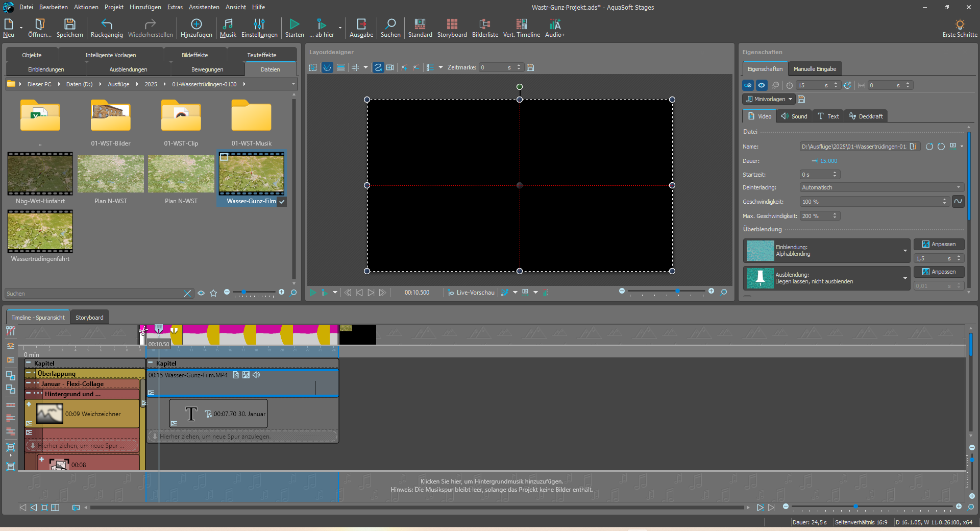Click the Bilderliste view icon
Screen dimensions: 980x531
click(484, 25)
